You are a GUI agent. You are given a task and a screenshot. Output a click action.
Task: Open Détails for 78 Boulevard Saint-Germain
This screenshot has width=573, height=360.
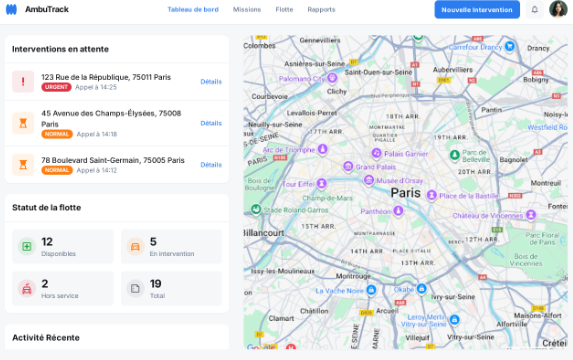pyautogui.click(x=211, y=165)
